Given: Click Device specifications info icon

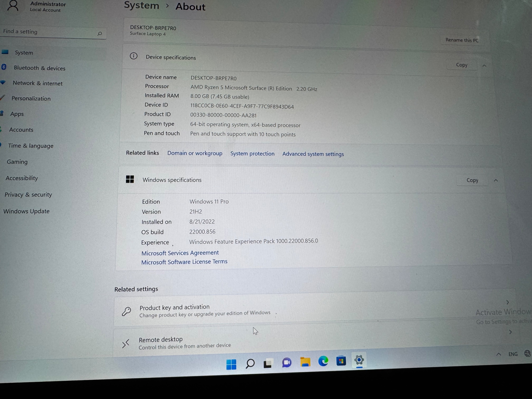Looking at the screenshot, I should pos(133,56).
